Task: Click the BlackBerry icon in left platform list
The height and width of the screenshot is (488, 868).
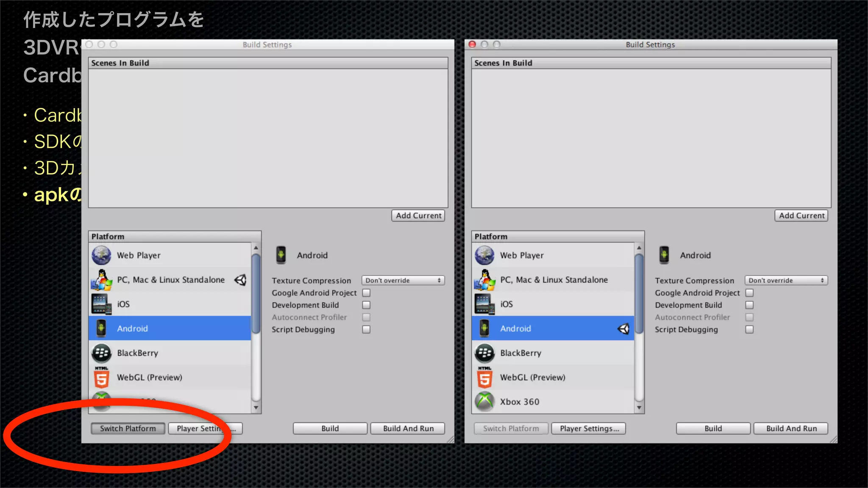Action: [101, 353]
